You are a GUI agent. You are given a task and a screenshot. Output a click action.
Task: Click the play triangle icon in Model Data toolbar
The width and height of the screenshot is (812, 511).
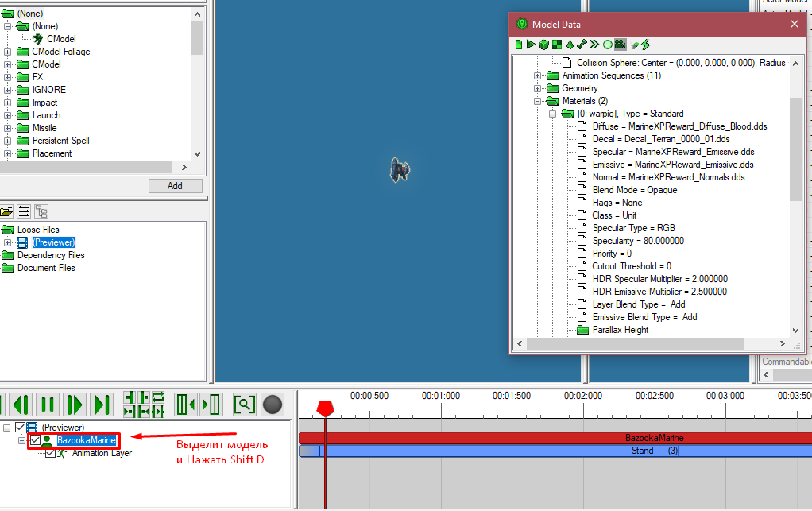click(531, 45)
